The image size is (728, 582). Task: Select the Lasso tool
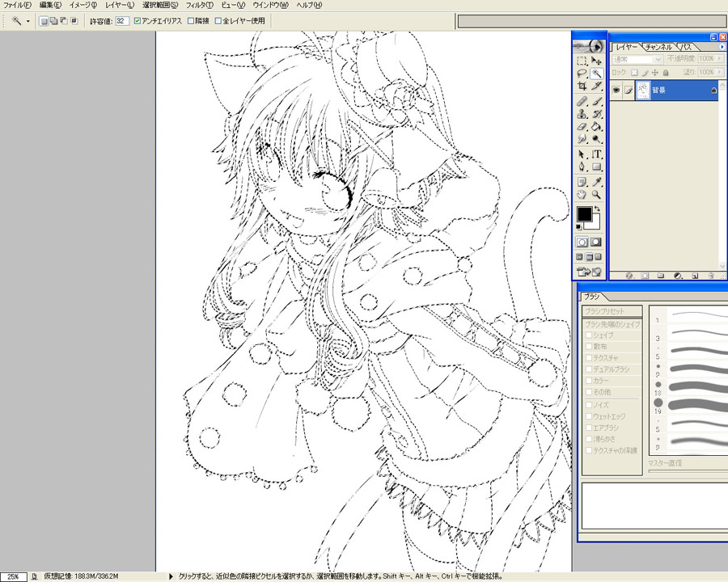coord(582,74)
